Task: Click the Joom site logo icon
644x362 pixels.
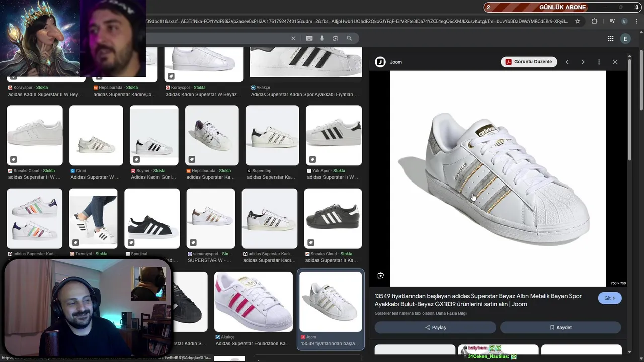Action: click(x=380, y=62)
